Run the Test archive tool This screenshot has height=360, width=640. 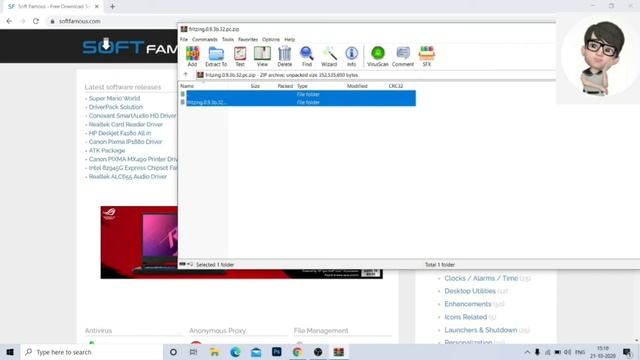pyautogui.click(x=240, y=56)
